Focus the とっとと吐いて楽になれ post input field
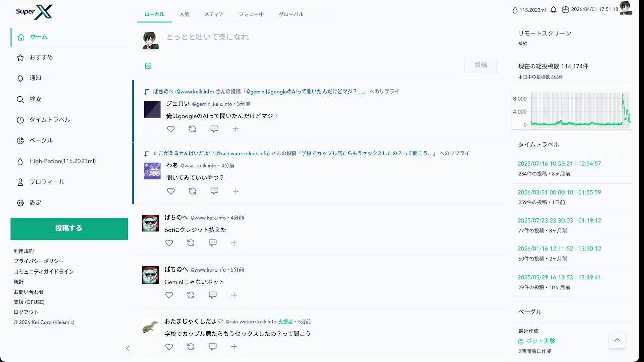644x362 pixels. coord(330,37)
